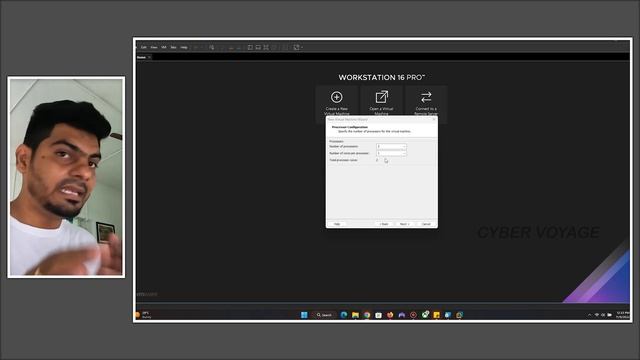
Task: Click the snapshot toolbar icon
Action: point(211,47)
